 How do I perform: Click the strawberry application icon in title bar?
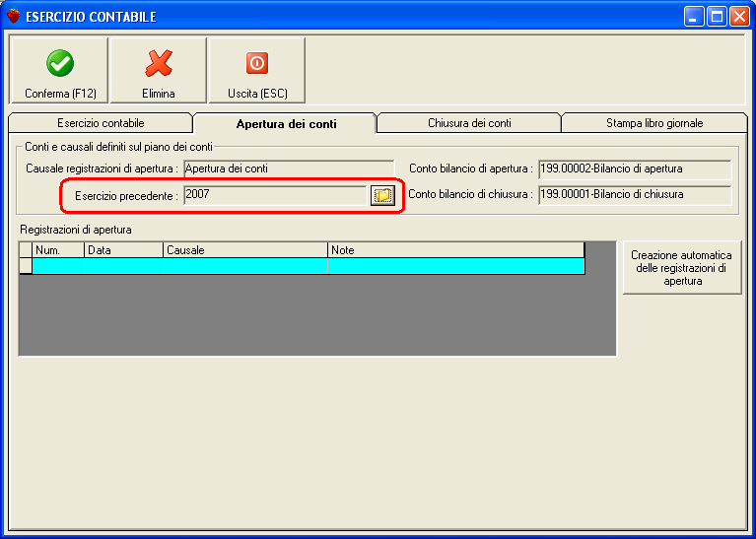pos(14,16)
